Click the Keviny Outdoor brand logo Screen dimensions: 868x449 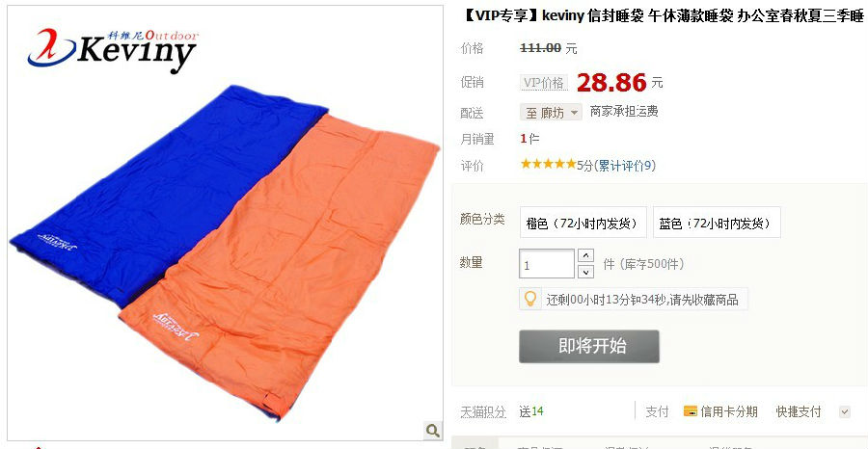pos(113,50)
